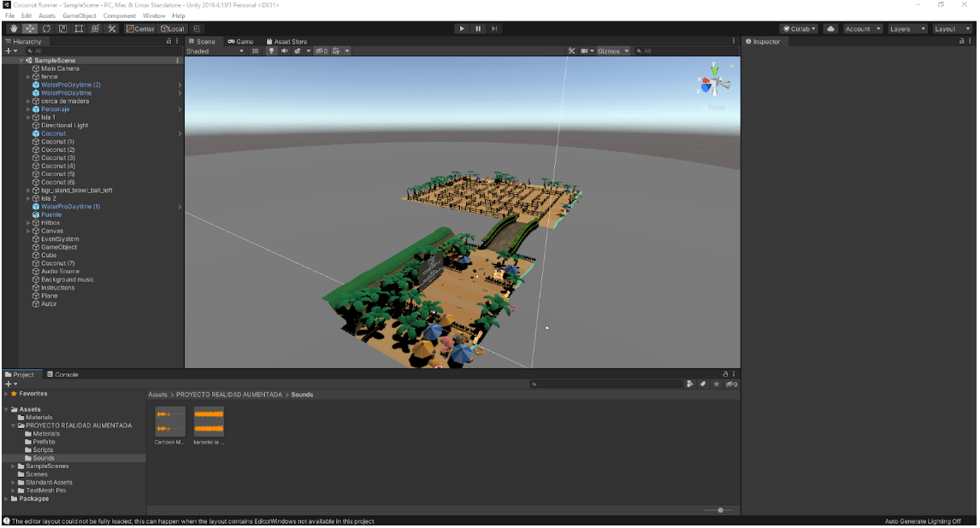This screenshot has width=980, height=528.
Task: Toggle the 2D view mode in Scene view
Action: coord(254,50)
